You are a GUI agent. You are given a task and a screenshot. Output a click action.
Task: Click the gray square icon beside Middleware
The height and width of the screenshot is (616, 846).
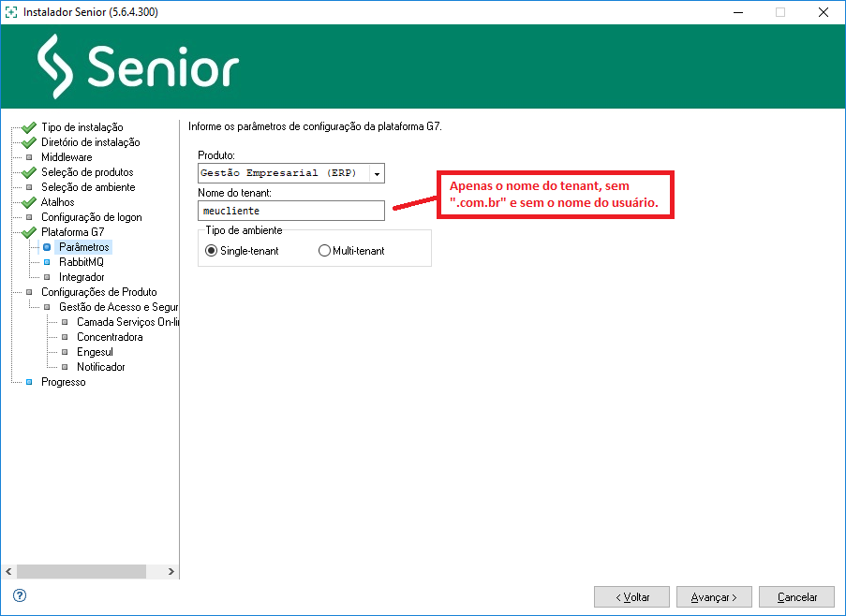coord(29,157)
